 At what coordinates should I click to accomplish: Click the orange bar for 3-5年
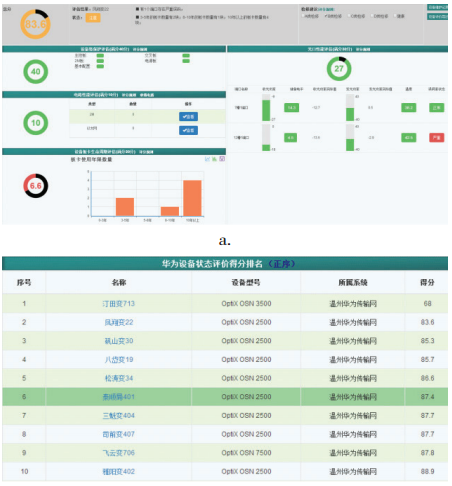coord(125,207)
